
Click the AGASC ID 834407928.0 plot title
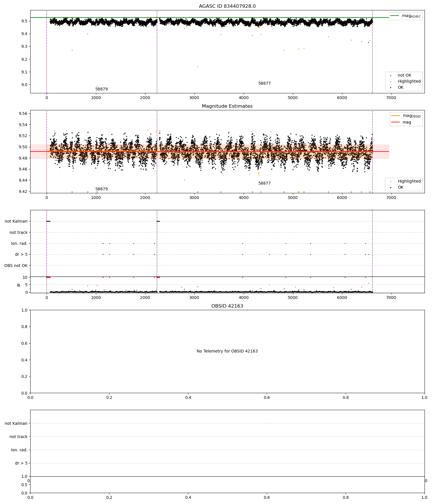coord(227,6)
